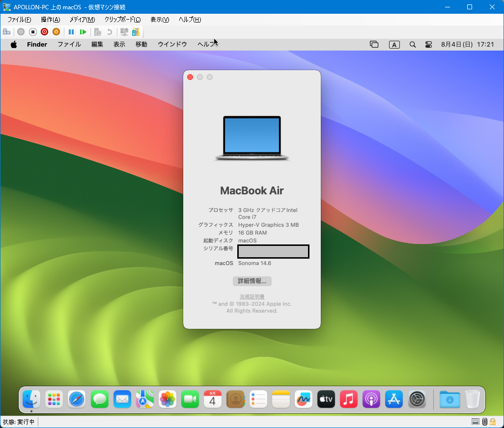Click the date and time 8月4日(日) 17:21
504x428 pixels.
click(467, 44)
